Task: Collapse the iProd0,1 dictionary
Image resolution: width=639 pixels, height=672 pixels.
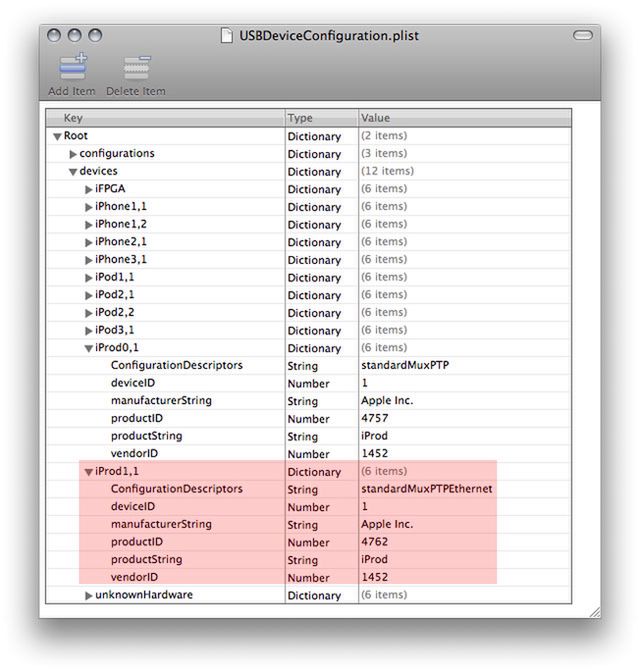Action: [x=89, y=348]
